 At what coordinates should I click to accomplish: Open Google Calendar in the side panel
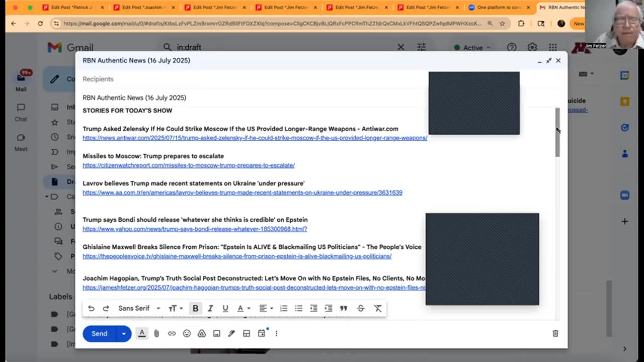pos(625,75)
